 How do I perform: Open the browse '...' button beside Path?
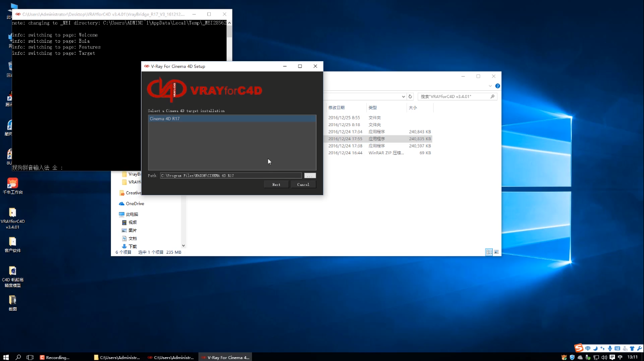(x=310, y=176)
